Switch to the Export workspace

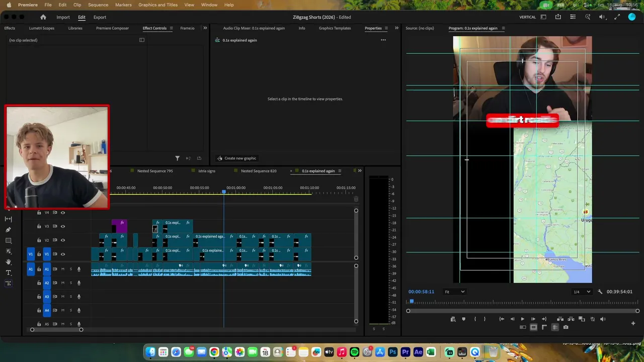[100, 17]
